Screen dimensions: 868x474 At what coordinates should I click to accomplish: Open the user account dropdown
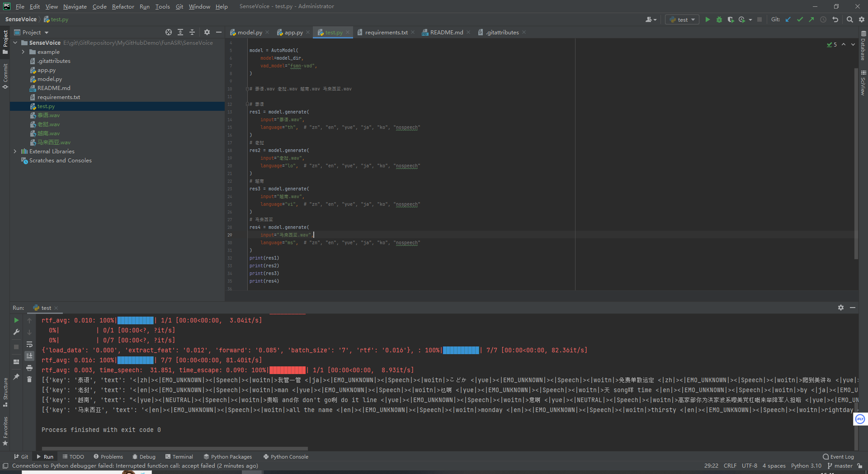tap(651, 19)
